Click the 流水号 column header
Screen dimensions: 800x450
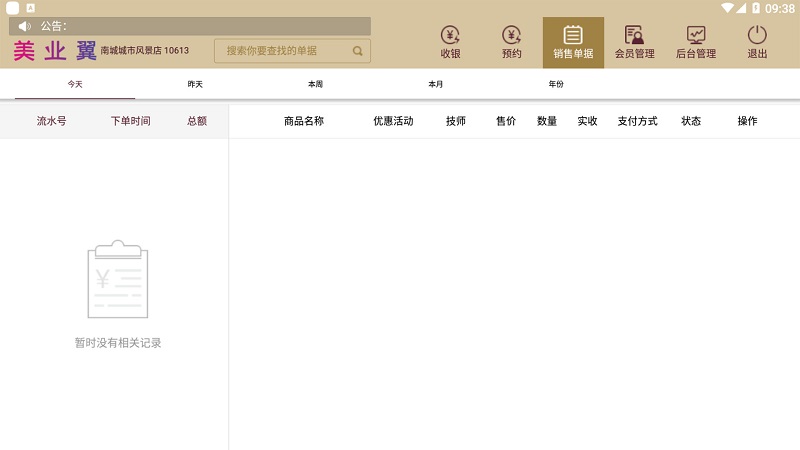point(51,121)
